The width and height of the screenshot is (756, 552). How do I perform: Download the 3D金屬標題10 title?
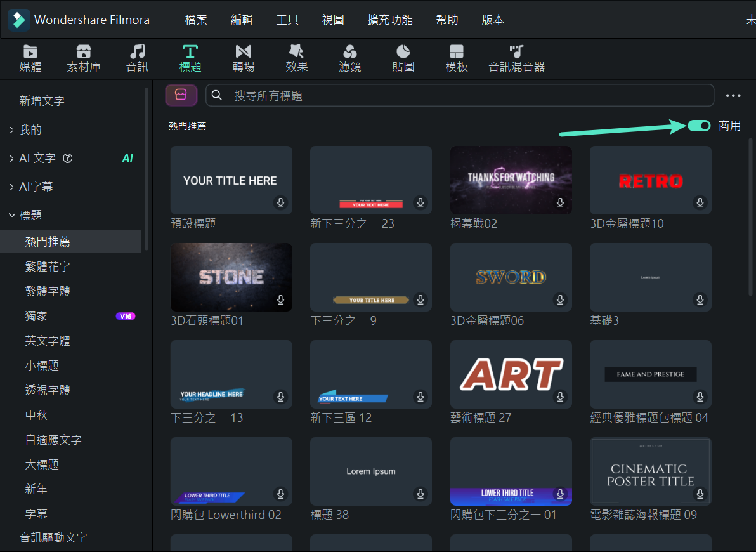point(700,202)
